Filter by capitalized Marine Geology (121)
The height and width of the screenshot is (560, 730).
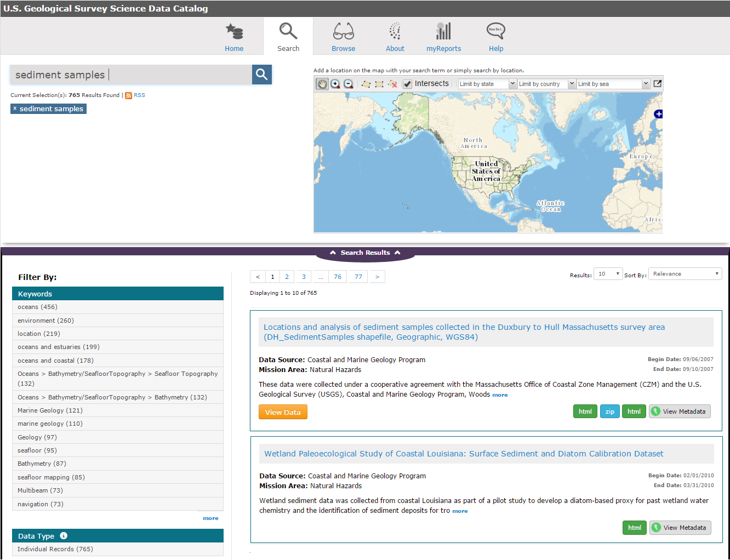point(118,410)
